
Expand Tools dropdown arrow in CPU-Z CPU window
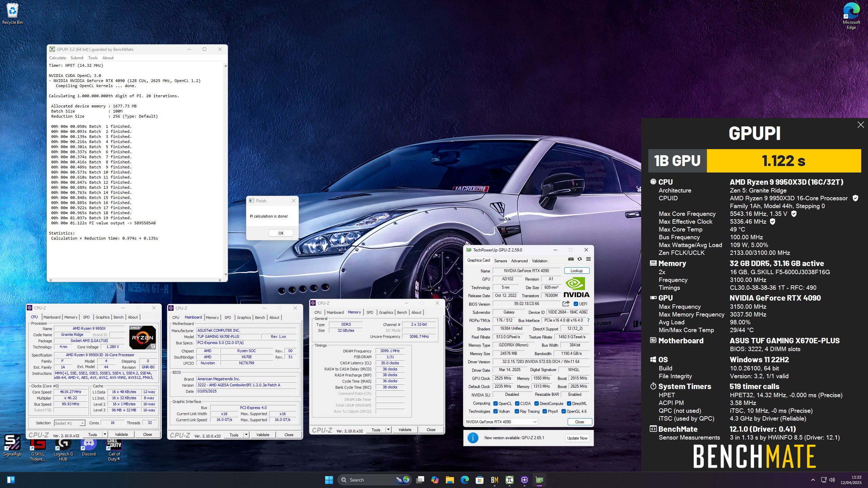(105, 434)
